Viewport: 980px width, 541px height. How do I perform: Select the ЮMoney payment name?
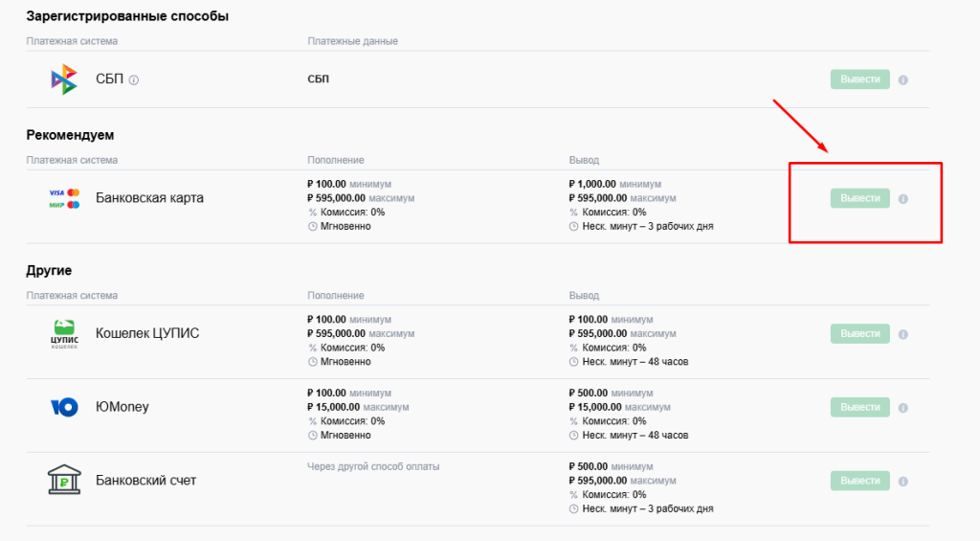[x=122, y=407]
